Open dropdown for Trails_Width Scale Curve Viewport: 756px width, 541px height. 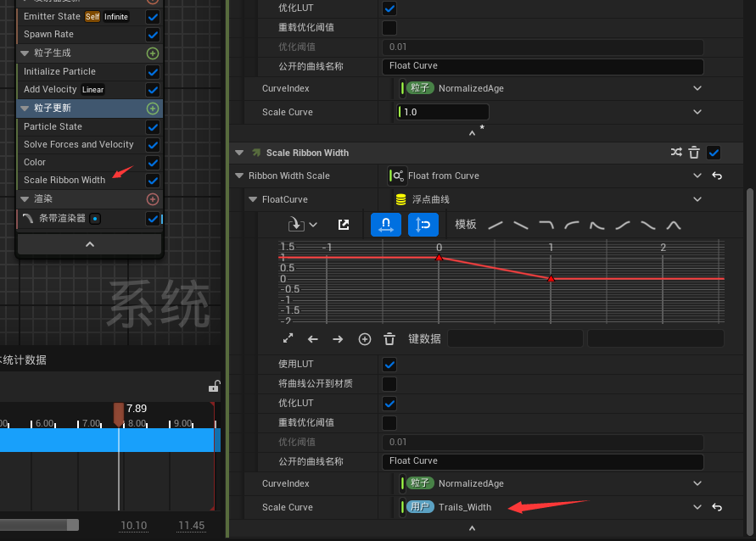pos(697,507)
